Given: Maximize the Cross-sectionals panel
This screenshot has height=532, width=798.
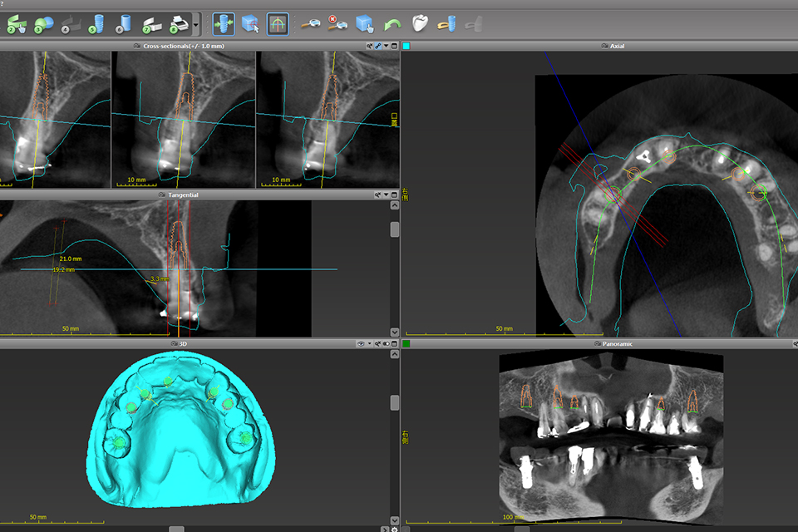Looking at the screenshot, I should 394,46.
